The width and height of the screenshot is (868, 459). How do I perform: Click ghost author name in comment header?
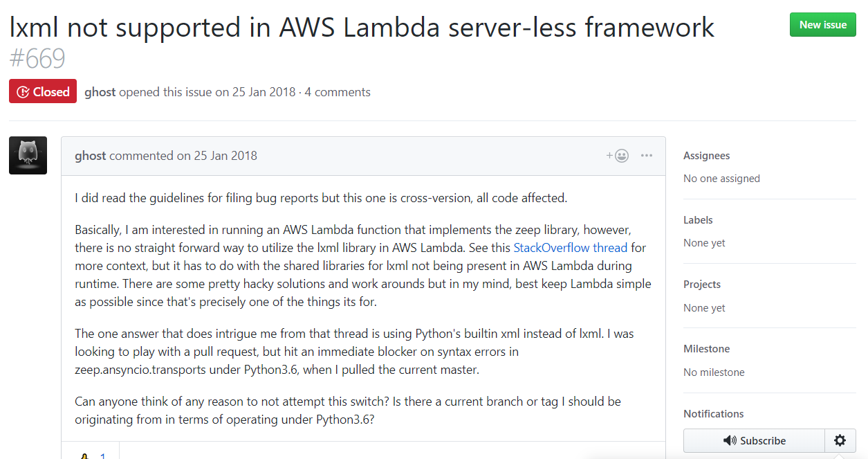[91, 156]
